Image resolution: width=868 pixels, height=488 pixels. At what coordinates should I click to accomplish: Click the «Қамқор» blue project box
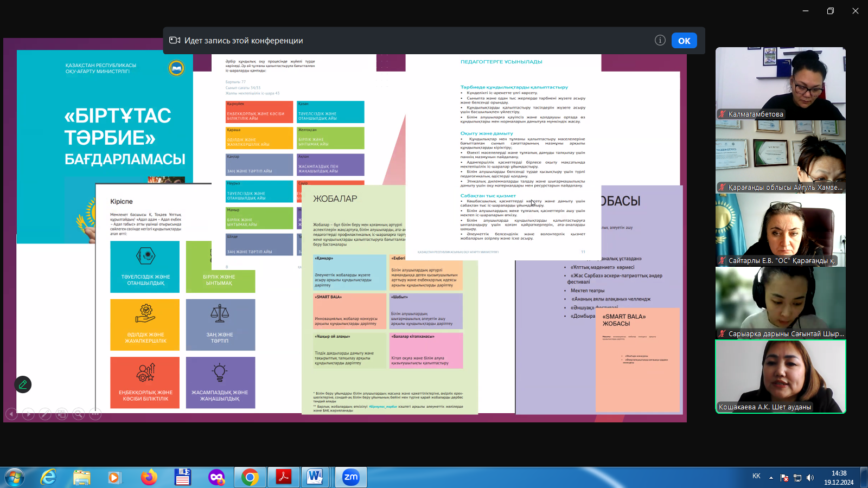[350, 273]
